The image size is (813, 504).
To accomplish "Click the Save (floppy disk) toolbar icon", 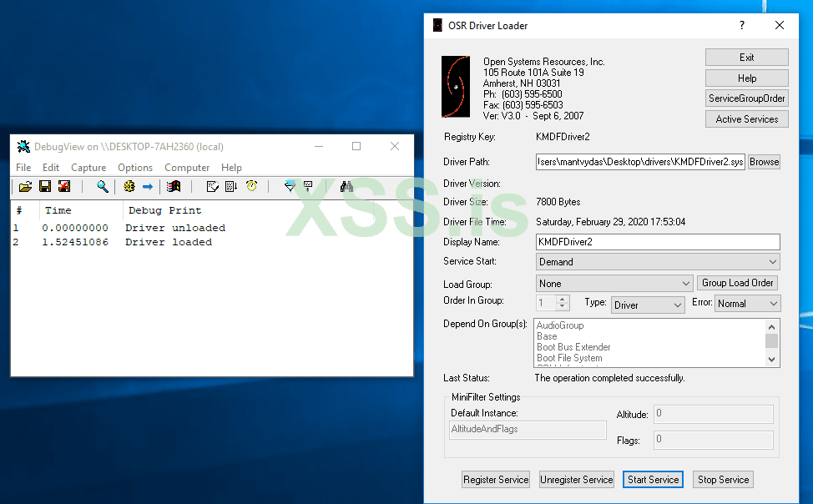I will pos(45,186).
